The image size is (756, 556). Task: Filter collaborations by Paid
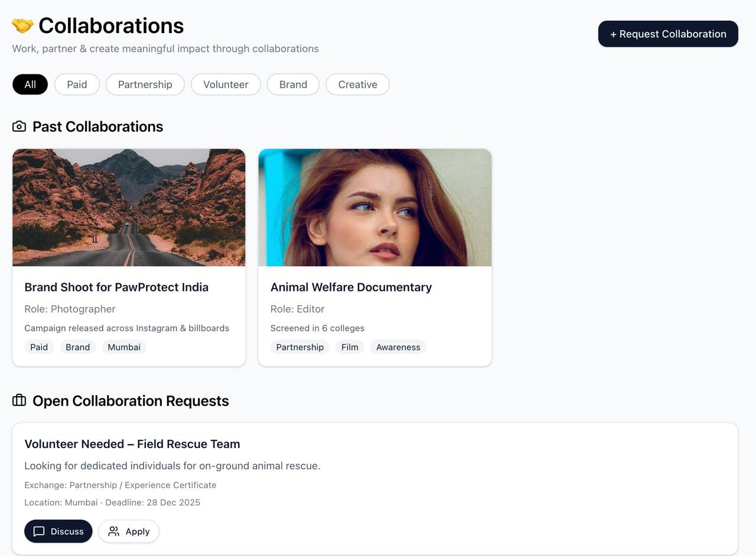[77, 84]
